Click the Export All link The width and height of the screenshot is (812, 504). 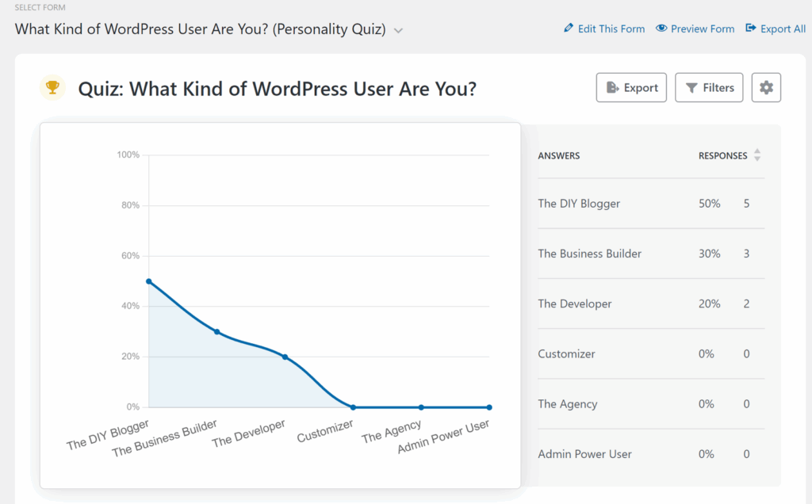point(782,29)
